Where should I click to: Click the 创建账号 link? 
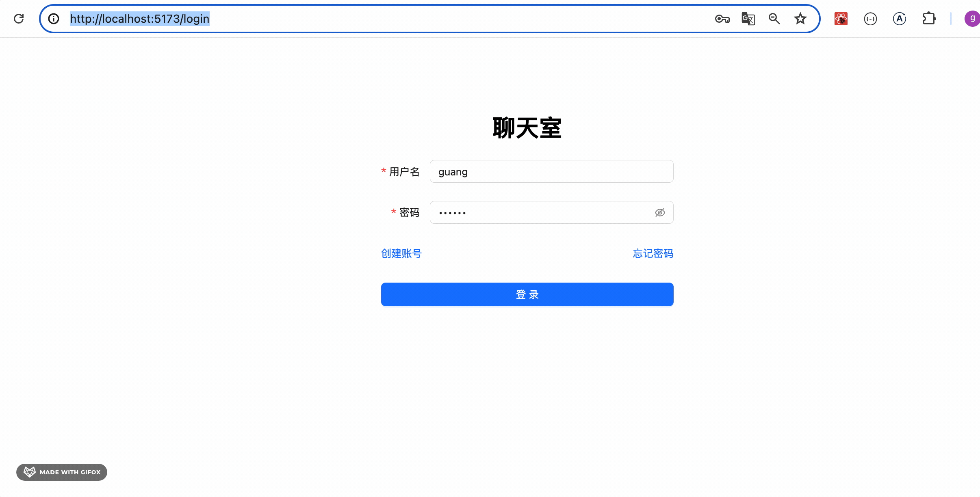401,253
